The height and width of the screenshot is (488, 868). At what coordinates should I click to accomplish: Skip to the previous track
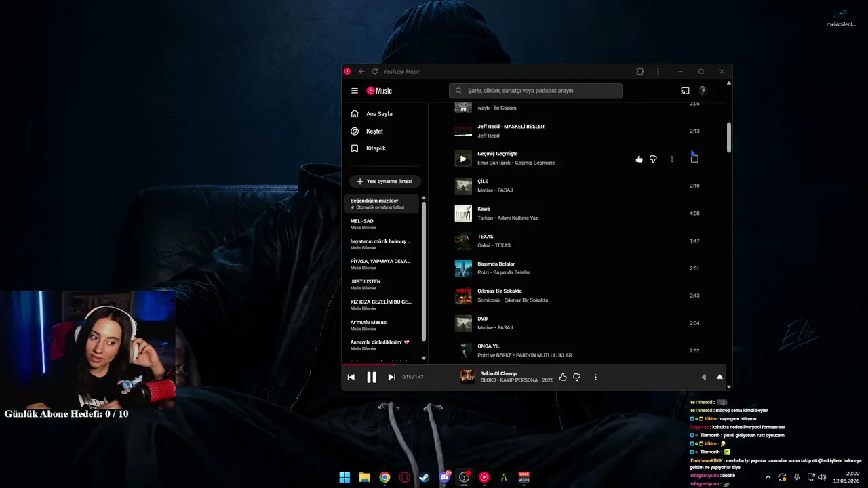351,378
